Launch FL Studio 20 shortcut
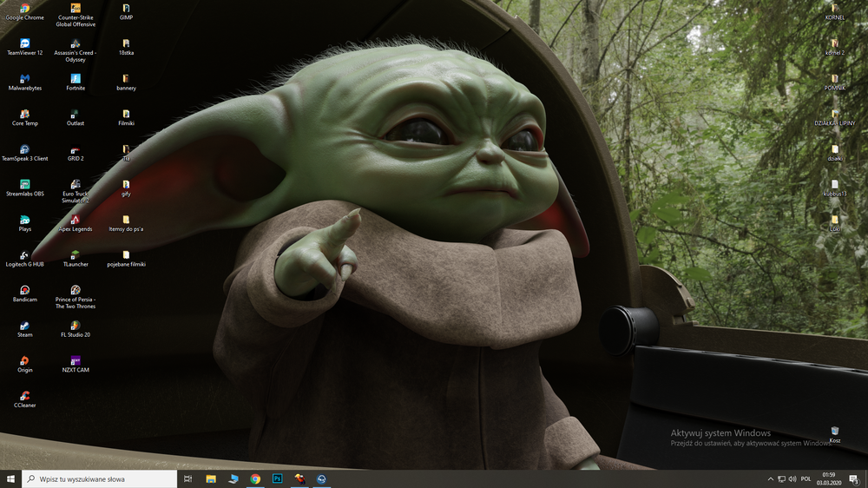This screenshot has height=488, width=868. [76, 330]
